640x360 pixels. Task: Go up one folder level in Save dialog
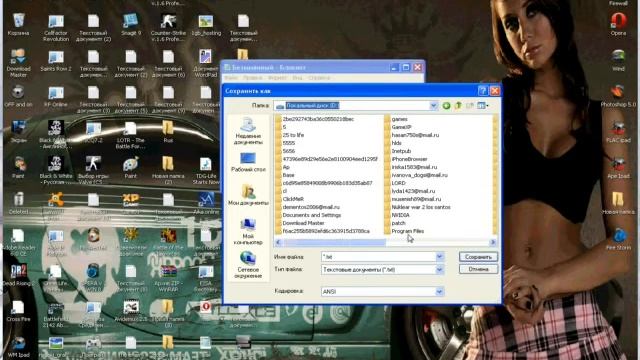point(458,106)
